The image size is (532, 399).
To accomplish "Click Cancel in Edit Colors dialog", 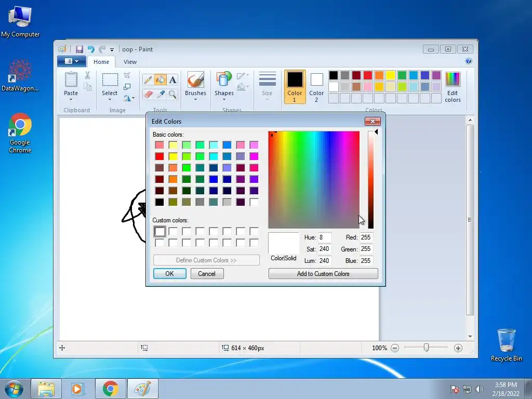I will (x=207, y=274).
